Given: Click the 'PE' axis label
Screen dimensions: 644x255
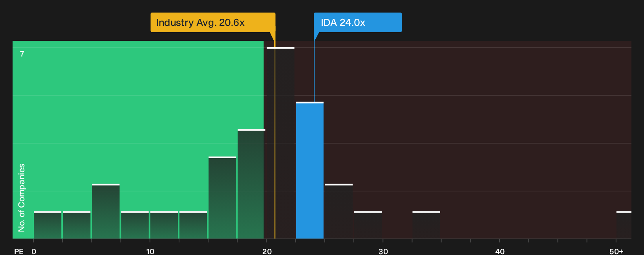Looking at the screenshot, I should [x=19, y=251].
